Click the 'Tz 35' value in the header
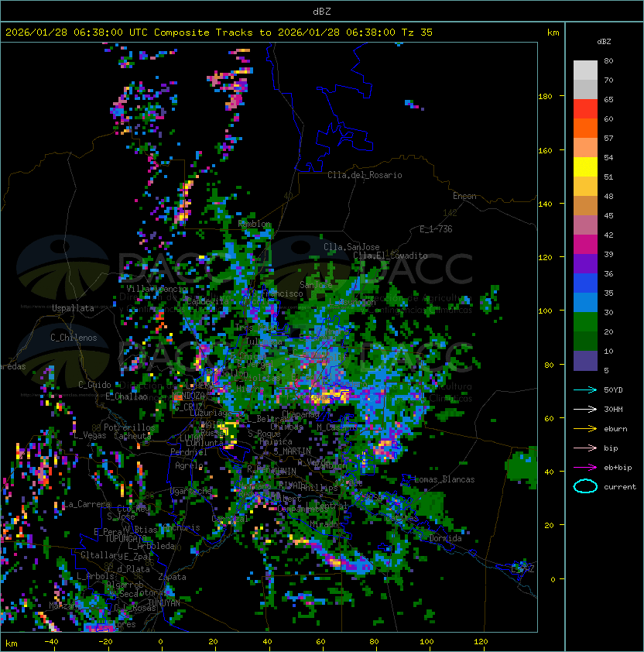The image size is (644, 652). 417,33
